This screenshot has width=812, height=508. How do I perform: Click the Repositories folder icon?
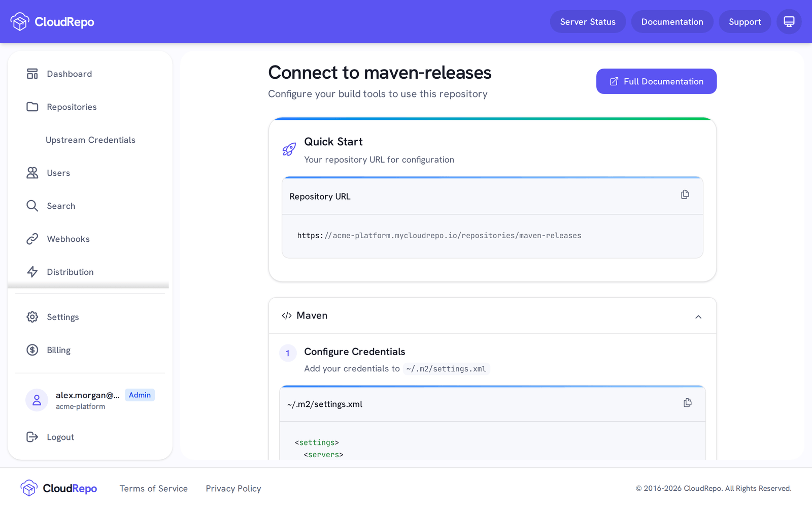tap(32, 107)
